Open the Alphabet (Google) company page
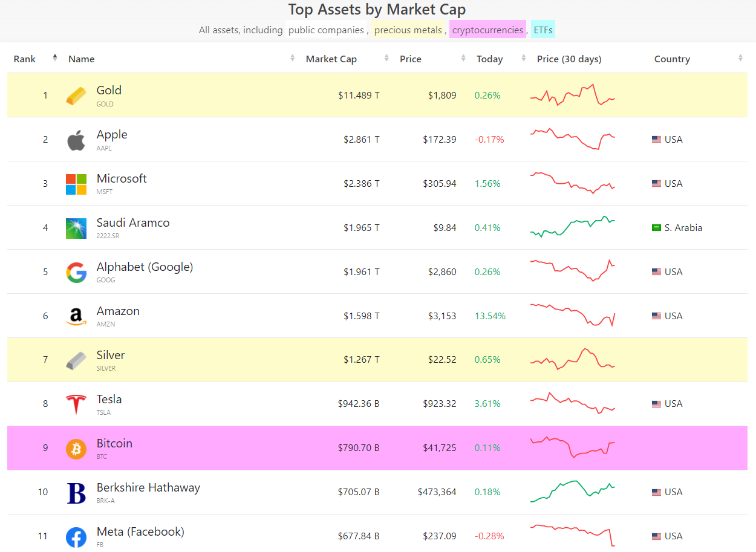This screenshot has height=552, width=756. [x=145, y=267]
